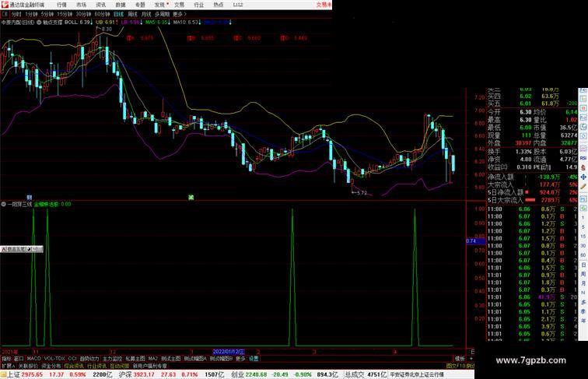The image size is (588, 379).
Task: Click the 沪深 index value in status bar
Action: [145, 374]
